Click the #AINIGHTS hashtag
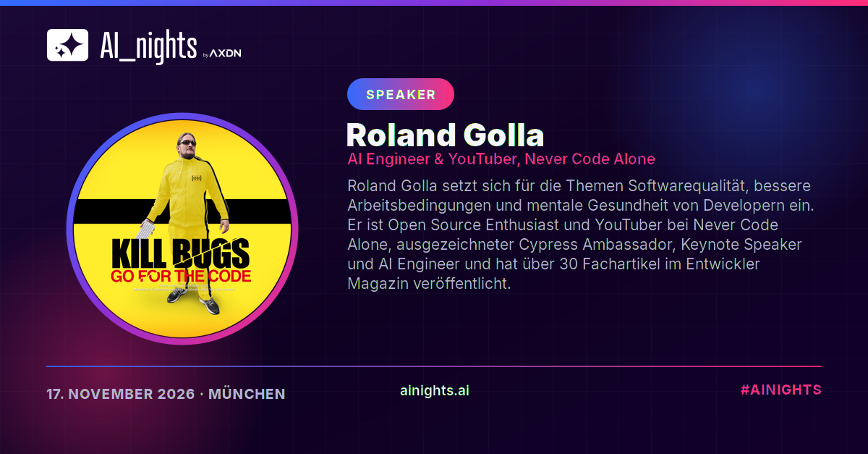 [781, 390]
